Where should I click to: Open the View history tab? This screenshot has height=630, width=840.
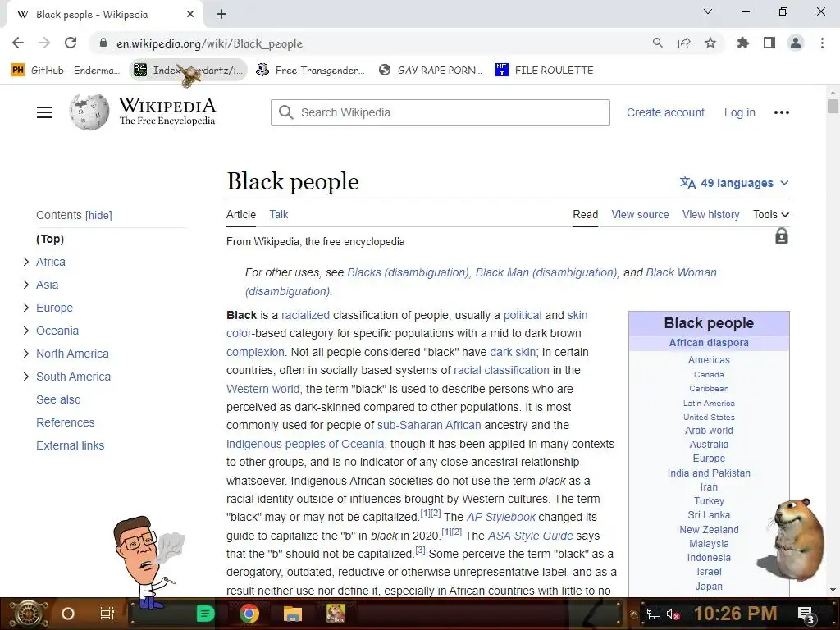point(711,214)
